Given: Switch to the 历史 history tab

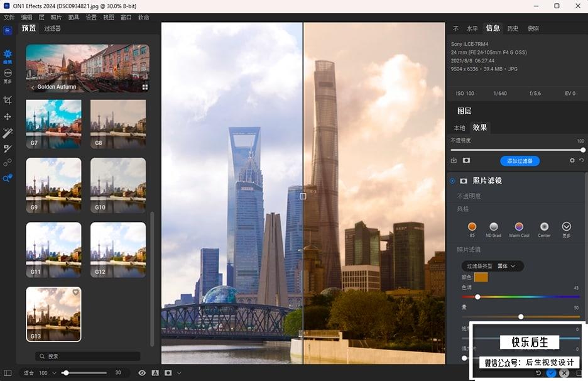Looking at the screenshot, I should tap(513, 28).
